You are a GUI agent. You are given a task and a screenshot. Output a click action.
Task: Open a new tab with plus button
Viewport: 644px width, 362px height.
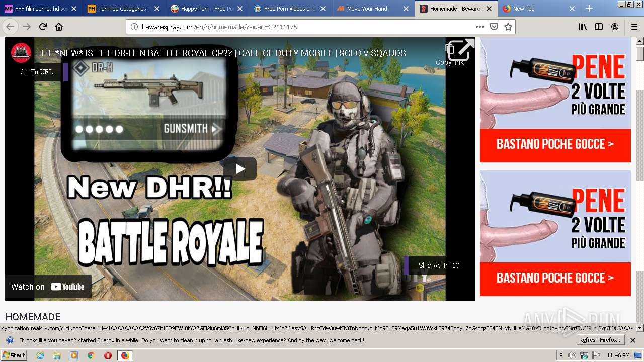point(589,8)
